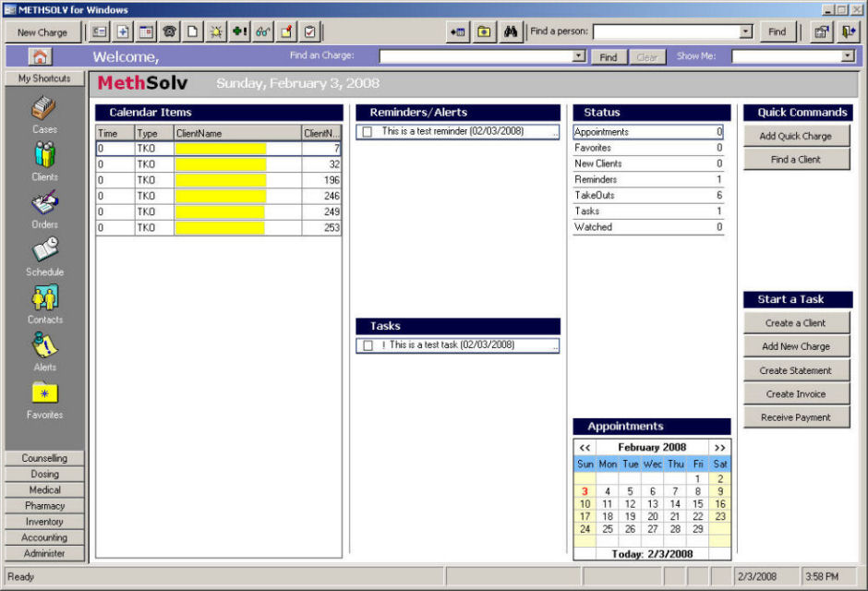Image resolution: width=868 pixels, height=591 pixels.
Task: Select calendar row with client number 253
Action: coord(219,227)
